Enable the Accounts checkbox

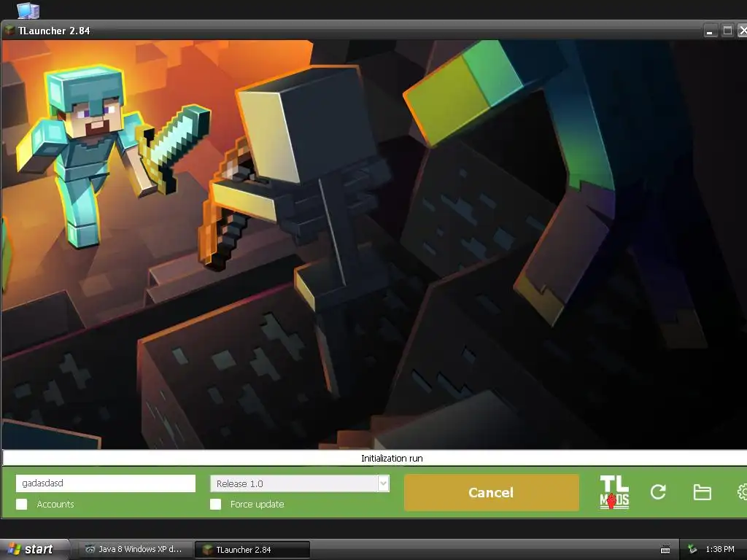tap(21, 504)
